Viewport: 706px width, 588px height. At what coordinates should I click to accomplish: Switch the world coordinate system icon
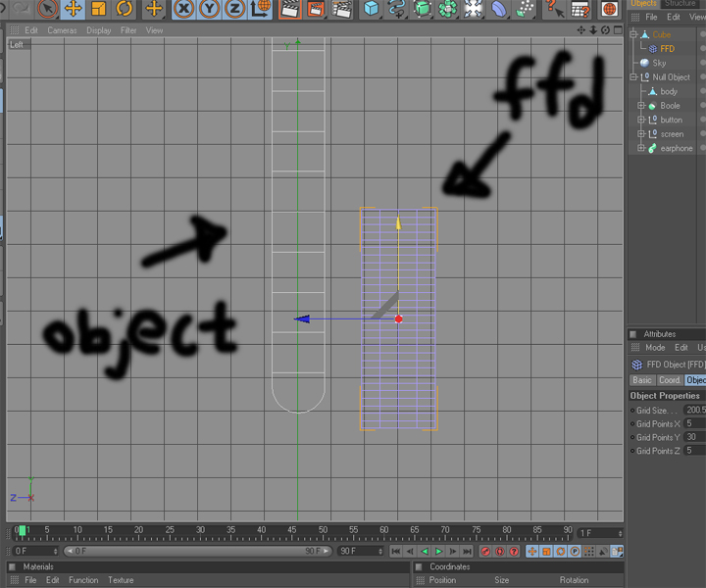[260, 9]
